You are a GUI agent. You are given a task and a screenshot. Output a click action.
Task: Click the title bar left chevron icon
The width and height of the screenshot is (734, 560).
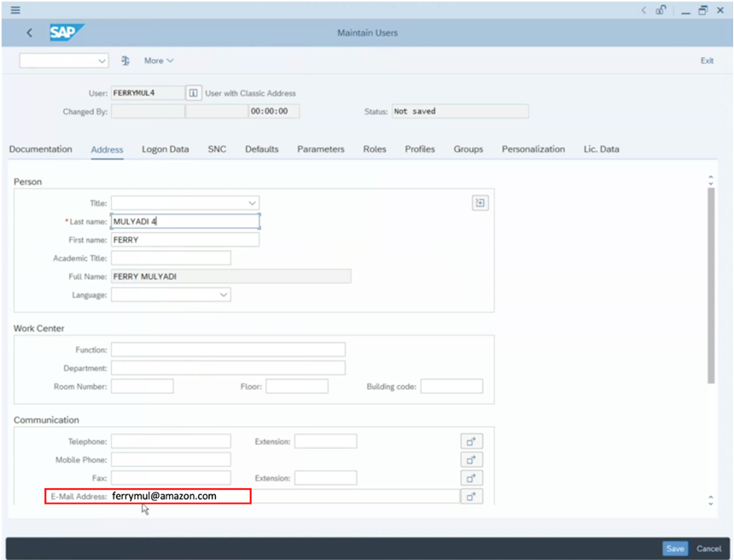pos(644,10)
